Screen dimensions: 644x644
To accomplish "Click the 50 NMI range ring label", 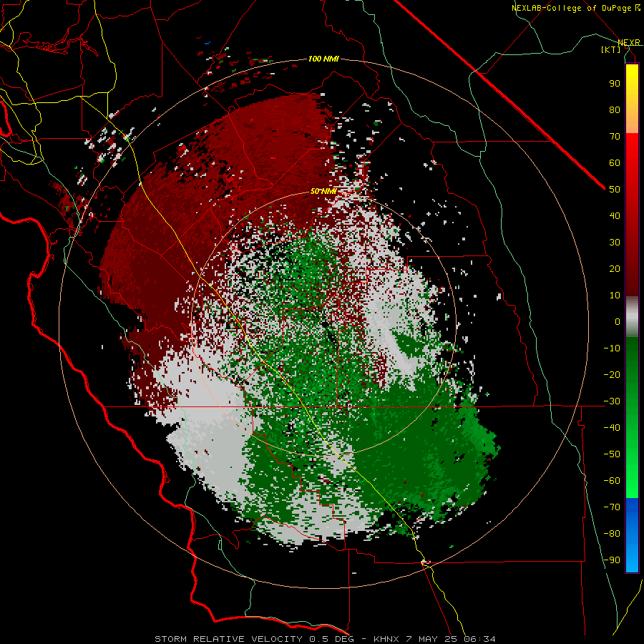I will pyautogui.click(x=323, y=191).
